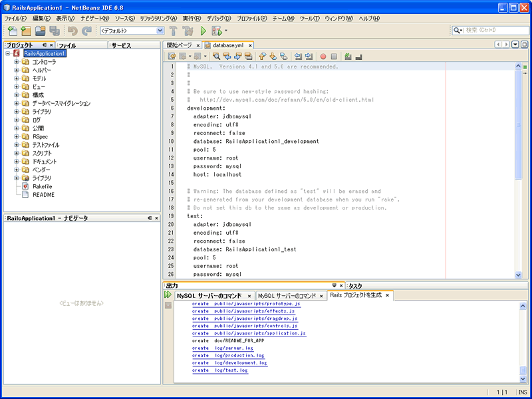Click stop button in output panel side
This screenshot has height=399, width=532.
(168, 305)
